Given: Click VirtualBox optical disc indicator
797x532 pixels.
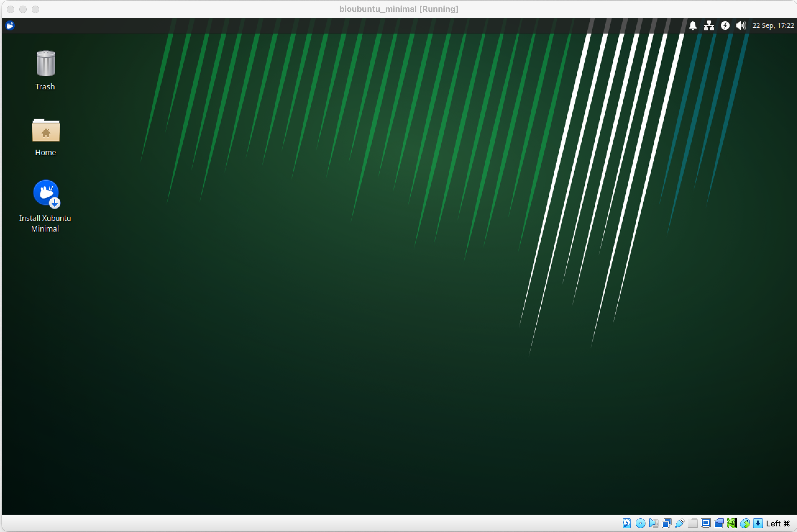Looking at the screenshot, I should pos(640,523).
